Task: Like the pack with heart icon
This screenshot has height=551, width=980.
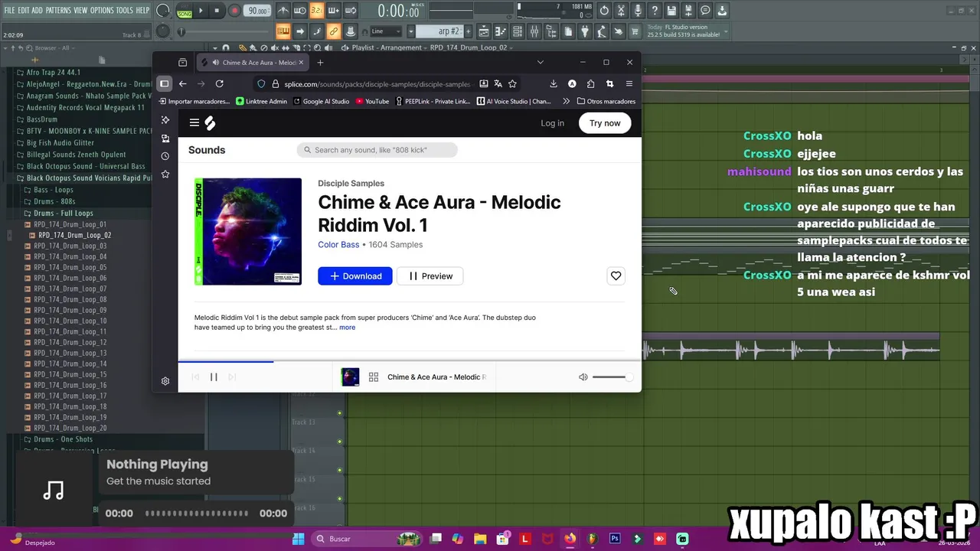Action: tap(616, 275)
